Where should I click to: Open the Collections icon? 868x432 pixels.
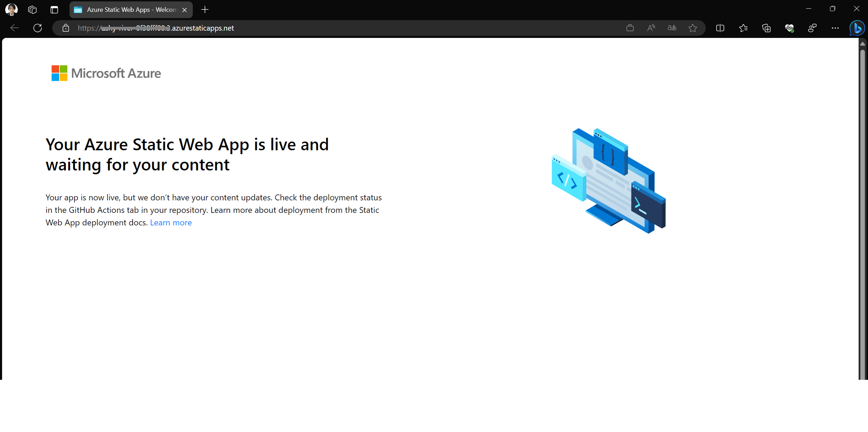click(766, 28)
